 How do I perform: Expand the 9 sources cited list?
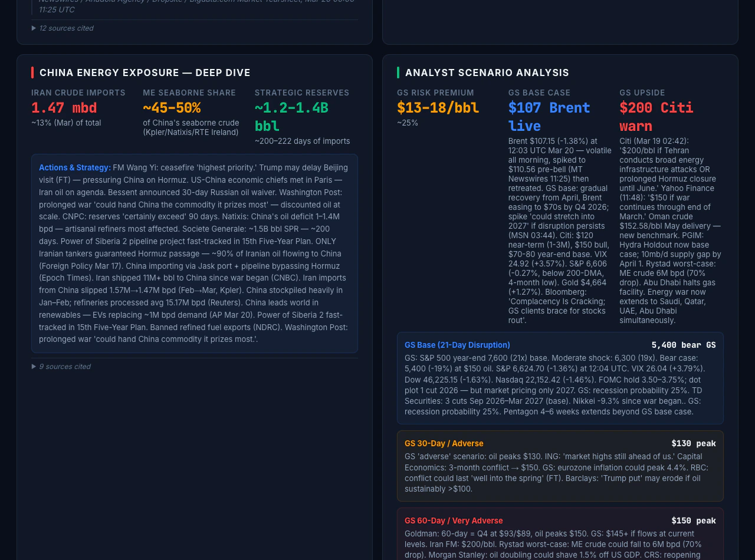click(x=64, y=366)
